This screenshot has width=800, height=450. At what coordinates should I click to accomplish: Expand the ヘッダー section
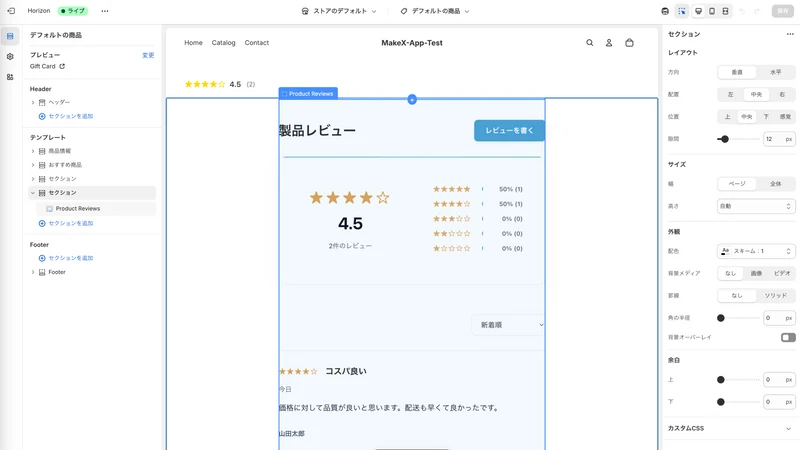[x=33, y=103]
